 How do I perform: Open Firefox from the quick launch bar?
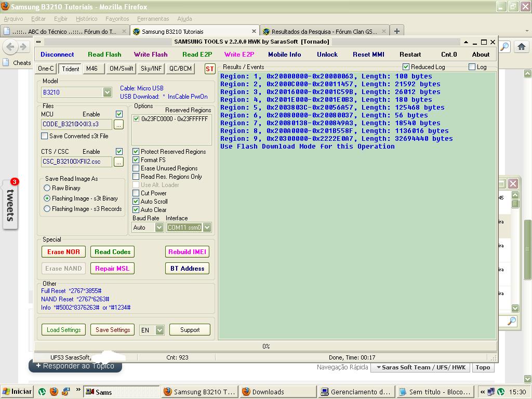(54, 392)
